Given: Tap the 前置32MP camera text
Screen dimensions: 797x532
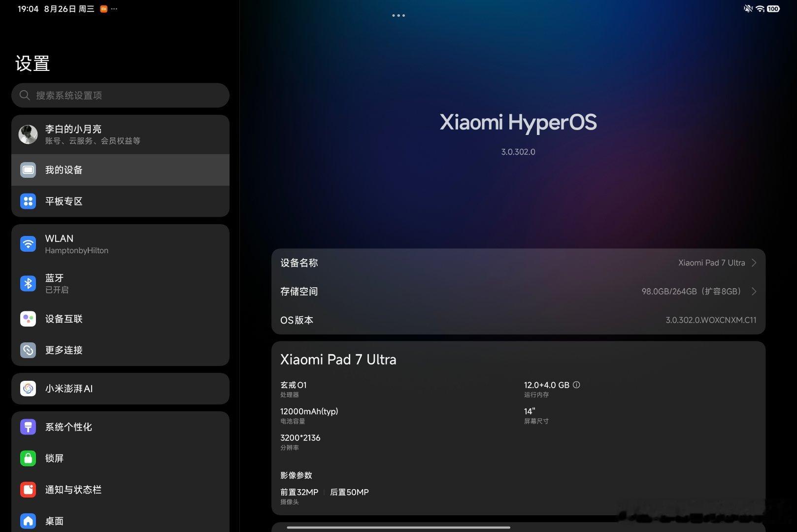Looking at the screenshot, I should [x=299, y=492].
